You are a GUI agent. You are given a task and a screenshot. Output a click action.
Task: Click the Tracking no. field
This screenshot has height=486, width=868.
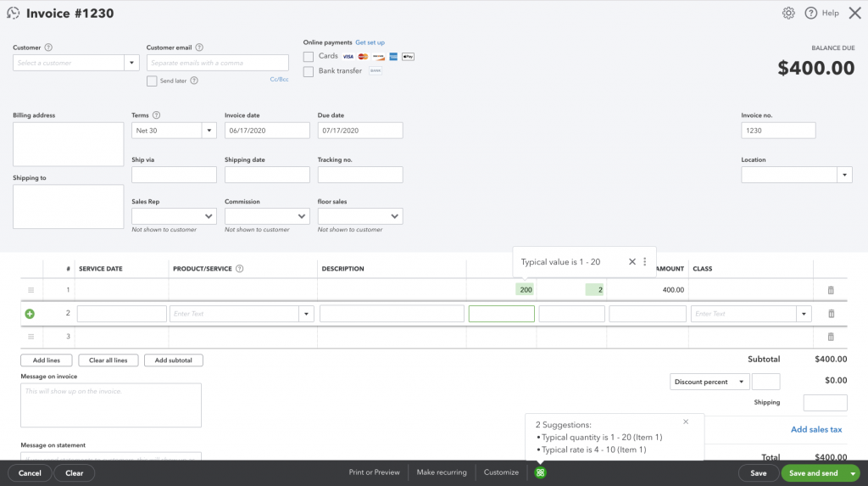click(359, 175)
